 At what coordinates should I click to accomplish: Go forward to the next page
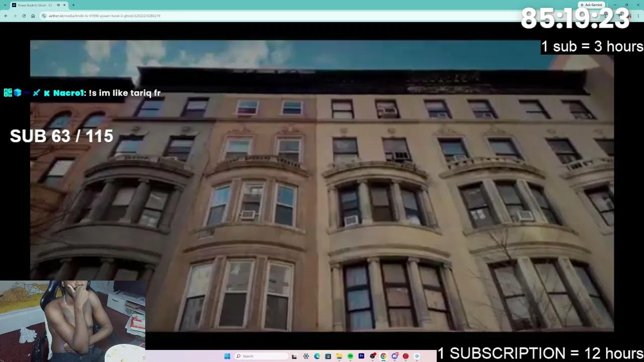[x=15, y=16]
